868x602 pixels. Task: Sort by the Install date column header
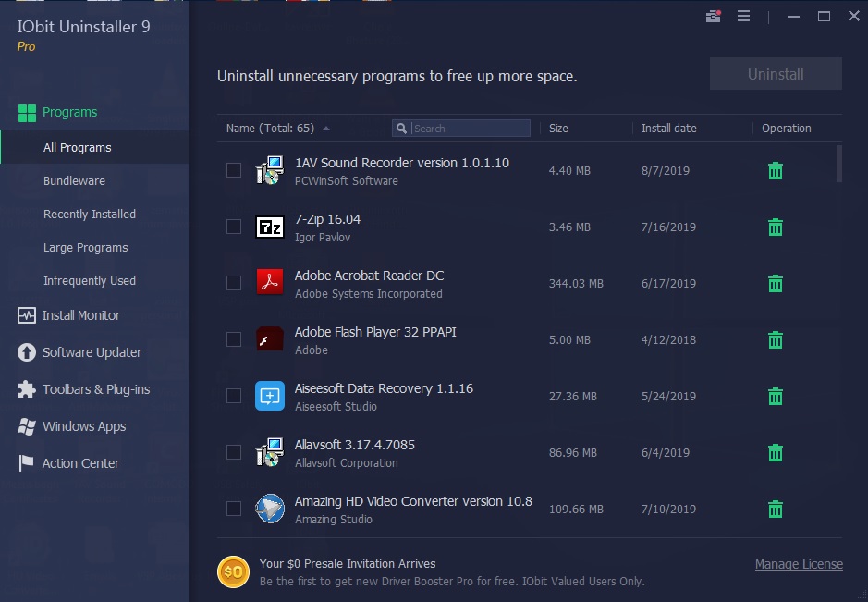(668, 129)
